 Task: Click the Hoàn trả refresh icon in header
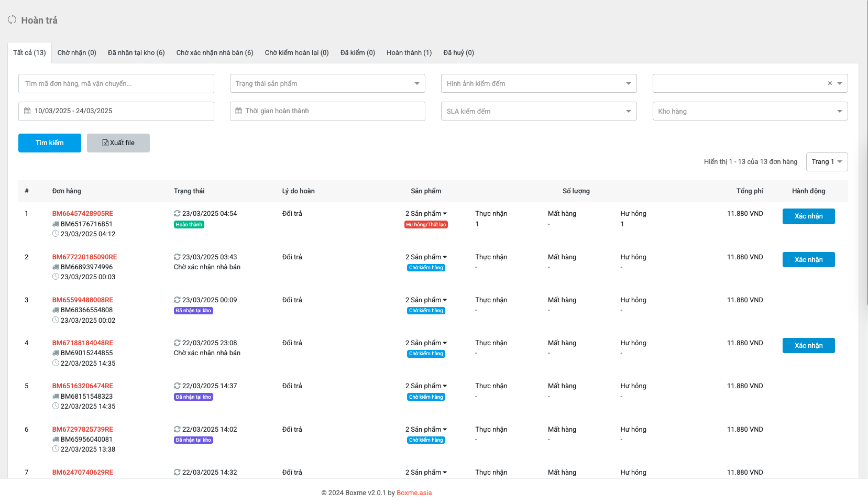point(12,20)
